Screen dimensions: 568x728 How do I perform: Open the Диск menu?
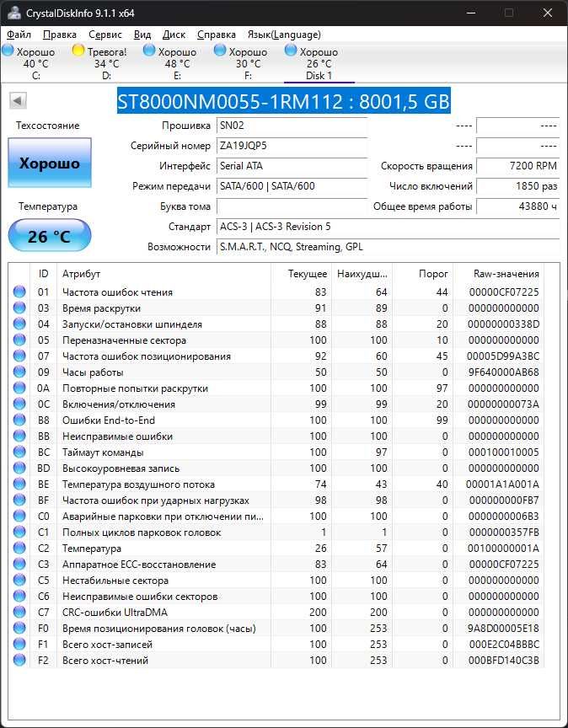[x=174, y=35]
